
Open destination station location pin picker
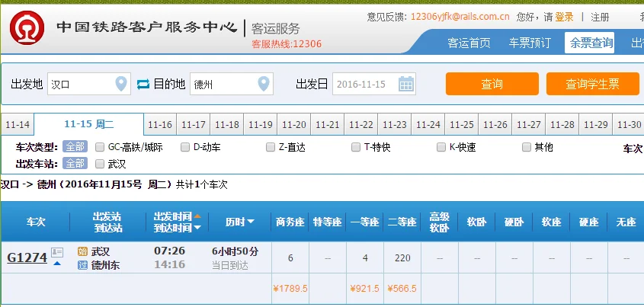tap(263, 84)
